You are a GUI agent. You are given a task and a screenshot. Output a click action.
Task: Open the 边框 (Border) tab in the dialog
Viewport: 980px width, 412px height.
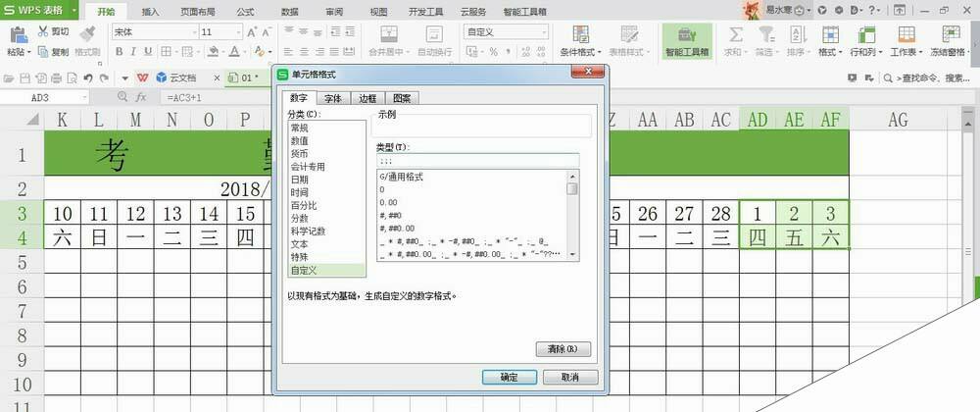tap(367, 98)
